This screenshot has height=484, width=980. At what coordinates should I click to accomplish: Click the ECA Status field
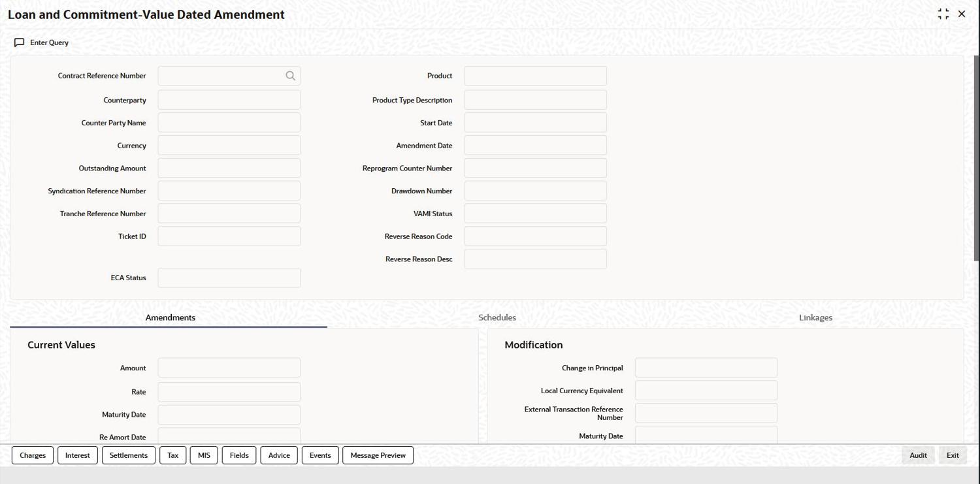click(x=229, y=278)
